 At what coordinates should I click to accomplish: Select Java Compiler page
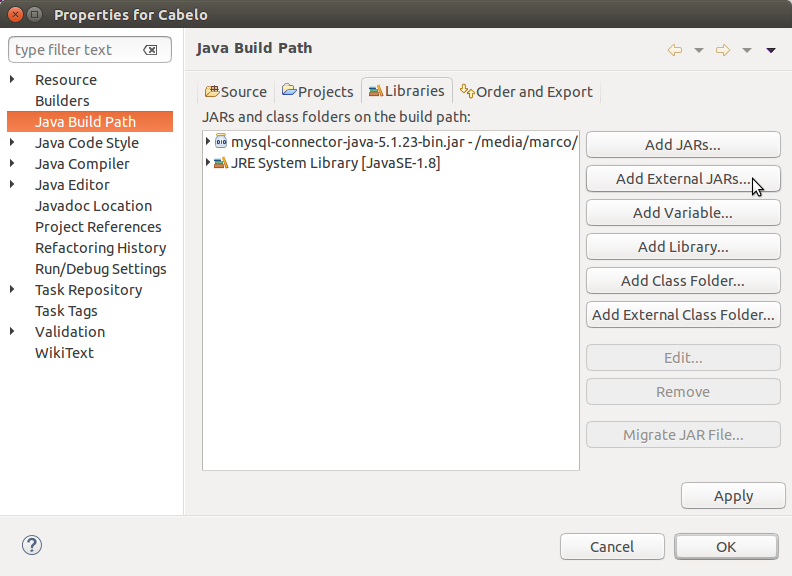(82, 164)
